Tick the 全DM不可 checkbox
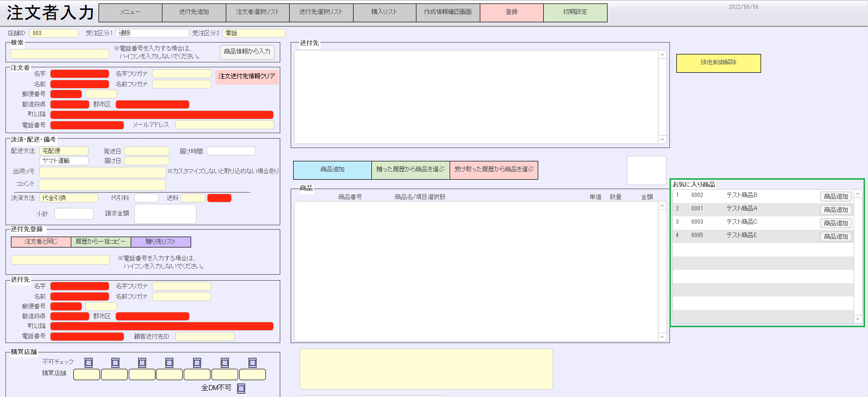 241,389
